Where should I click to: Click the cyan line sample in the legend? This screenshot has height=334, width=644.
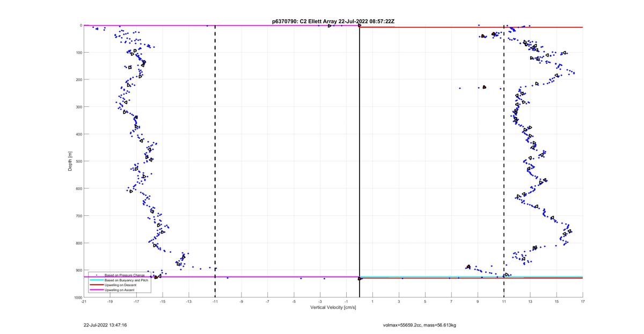(96, 280)
